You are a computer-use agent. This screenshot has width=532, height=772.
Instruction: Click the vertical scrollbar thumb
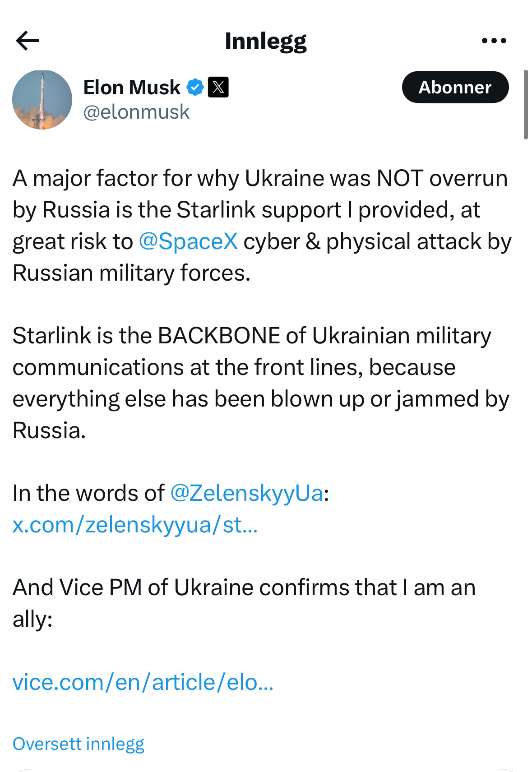[x=526, y=105]
